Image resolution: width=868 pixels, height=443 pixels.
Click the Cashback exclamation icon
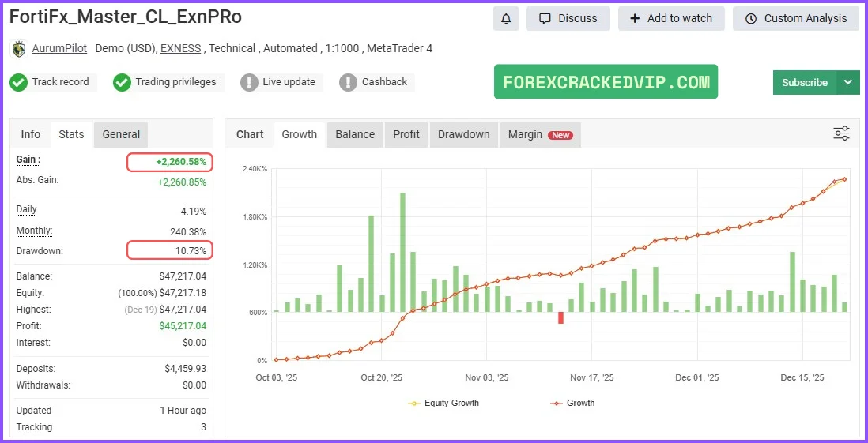349,82
